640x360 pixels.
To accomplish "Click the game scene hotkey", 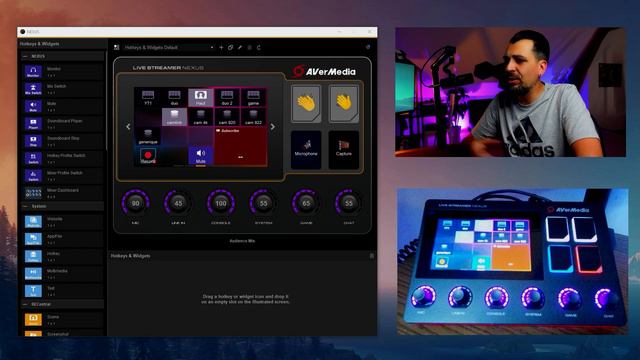I will point(253,98).
